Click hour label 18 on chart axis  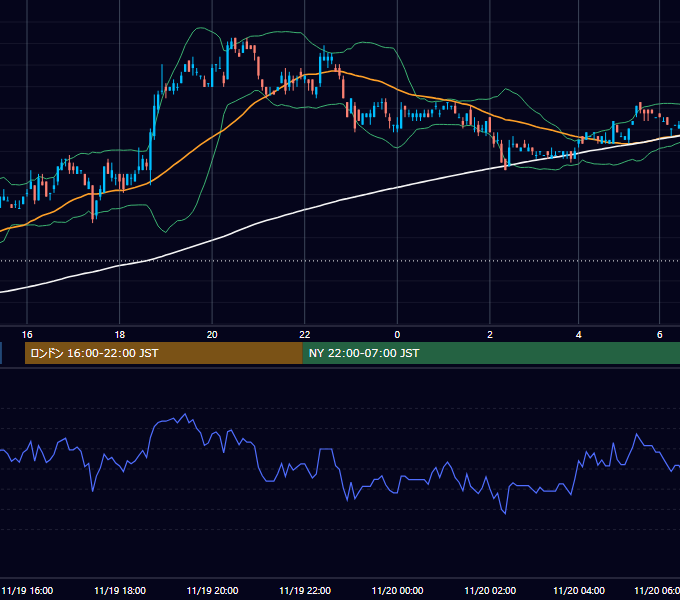pyautogui.click(x=120, y=334)
